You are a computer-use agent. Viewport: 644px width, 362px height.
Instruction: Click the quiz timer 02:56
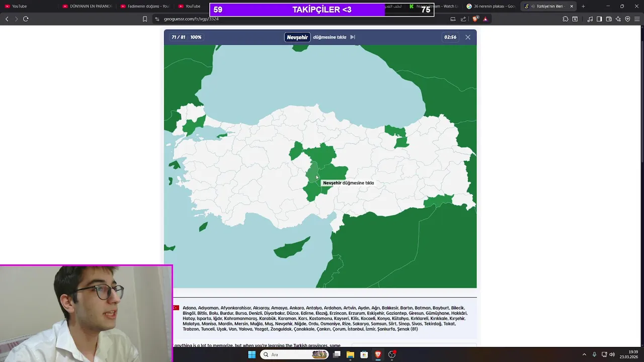(450, 37)
